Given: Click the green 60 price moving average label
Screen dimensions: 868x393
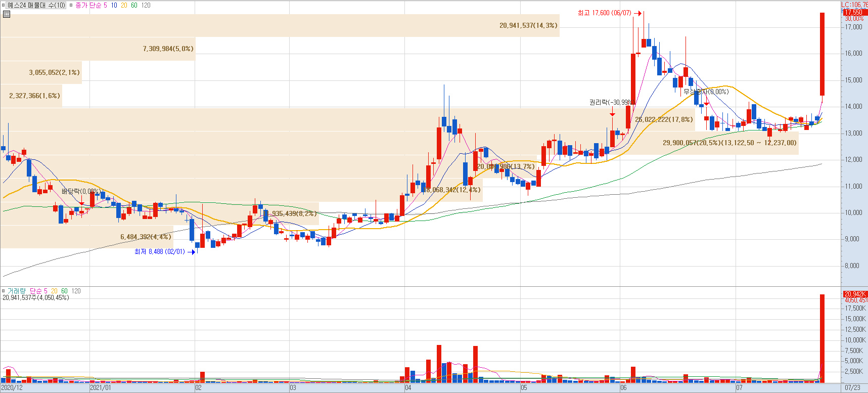Looking at the screenshot, I should [134, 5].
